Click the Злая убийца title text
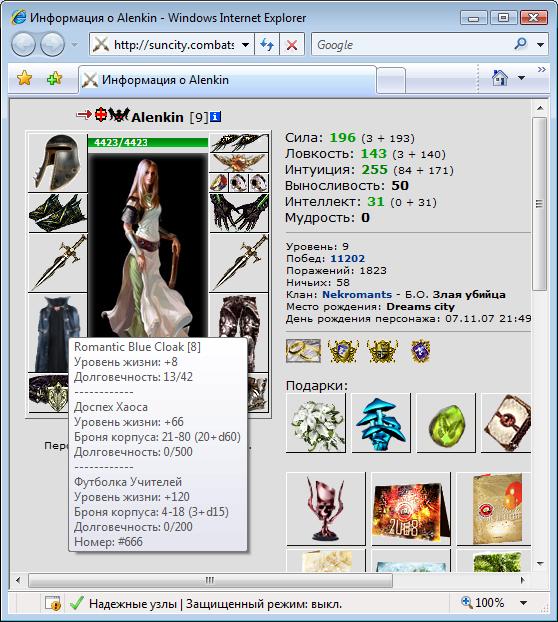Viewport: 558px width, 622px height. (x=469, y=295)
